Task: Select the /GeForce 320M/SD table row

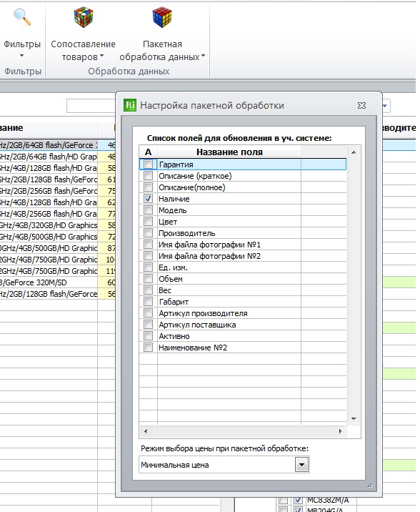Action: (57, 282)
